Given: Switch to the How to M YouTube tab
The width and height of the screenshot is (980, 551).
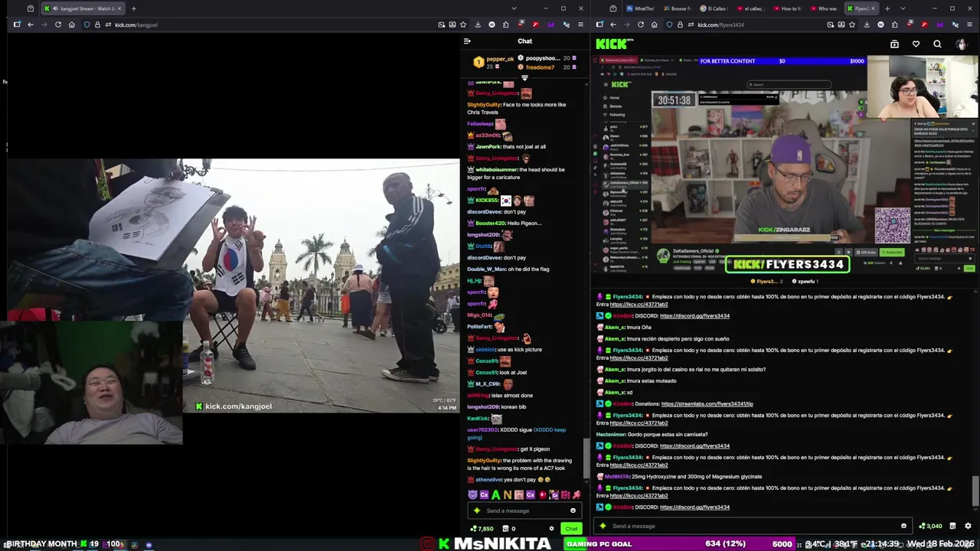Looking at the screenshot, I should tap(787, 8).
